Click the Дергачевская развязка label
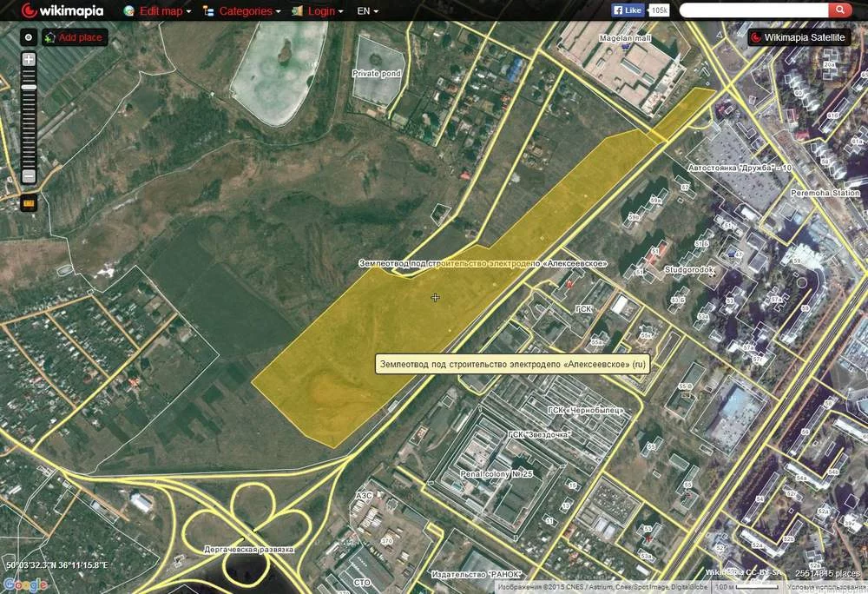This screenshot has height=594, width=868. coord(248,550)
